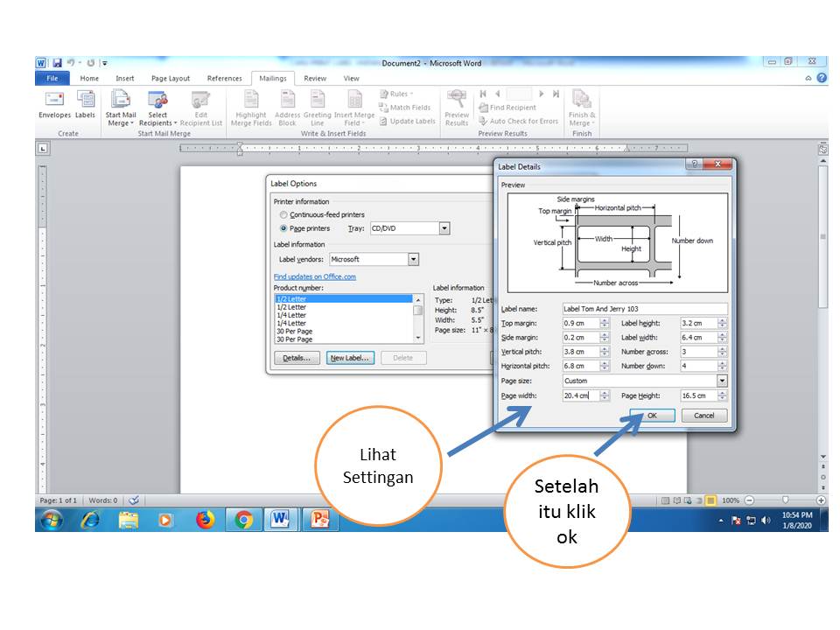This screenshot has height=630, width=840.
Task: Click Highlight Merge Fields icon
Action: [251, 108]
